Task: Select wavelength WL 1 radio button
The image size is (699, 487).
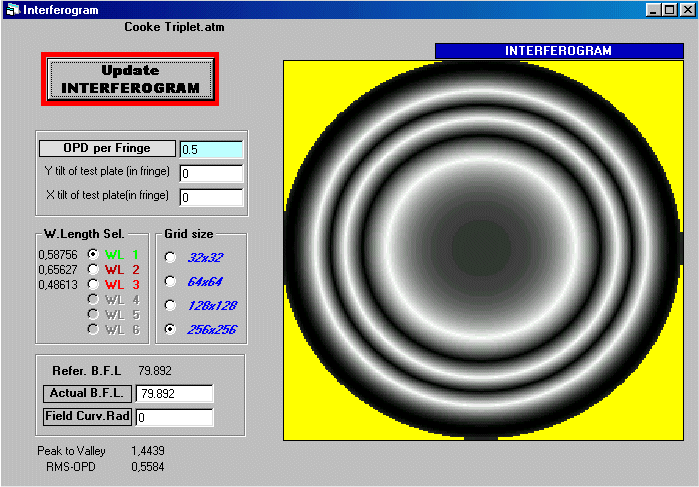Action: click(x=93, y=254)
